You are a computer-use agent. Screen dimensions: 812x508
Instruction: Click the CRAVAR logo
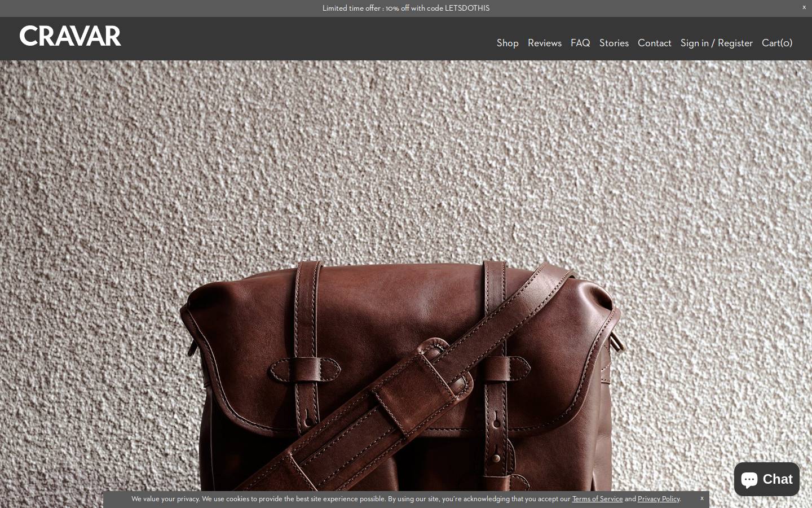click(x=70, y=36)
